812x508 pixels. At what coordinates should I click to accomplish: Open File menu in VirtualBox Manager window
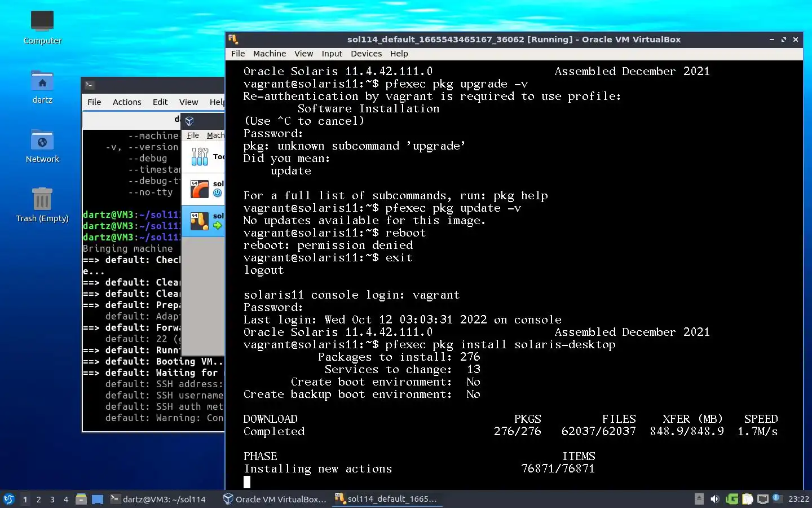pos(193,135)
